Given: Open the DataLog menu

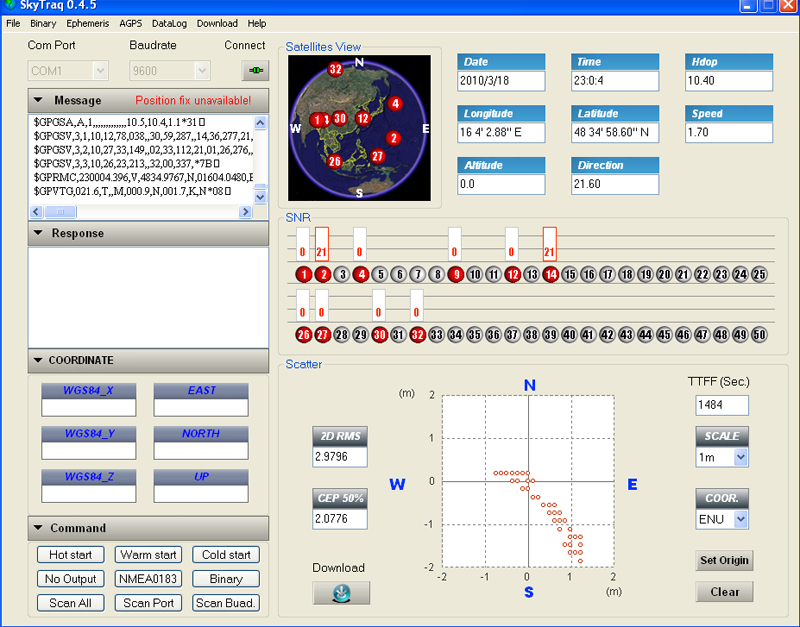Looking at the screenshot, I should [x=169, y=23].
